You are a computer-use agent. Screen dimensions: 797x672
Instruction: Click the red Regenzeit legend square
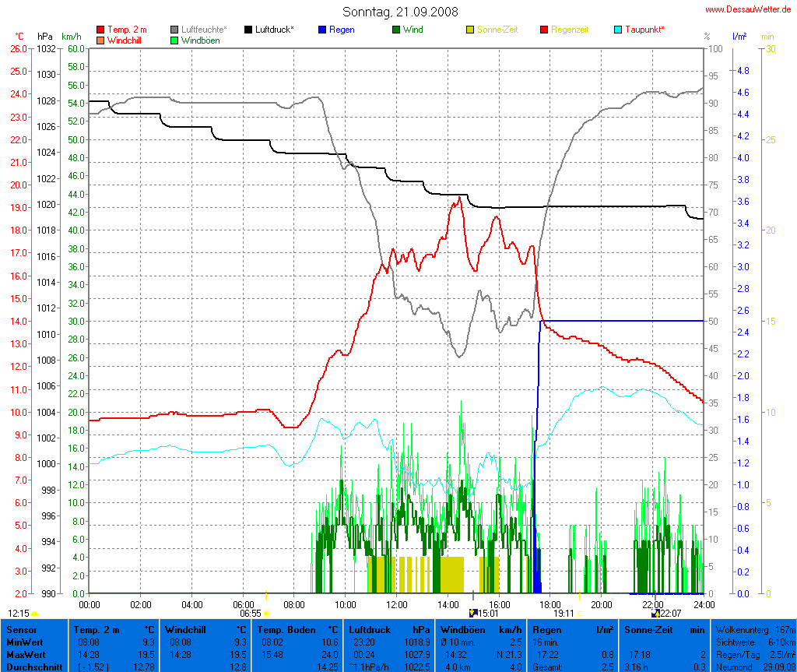click(x=544, y=30)
